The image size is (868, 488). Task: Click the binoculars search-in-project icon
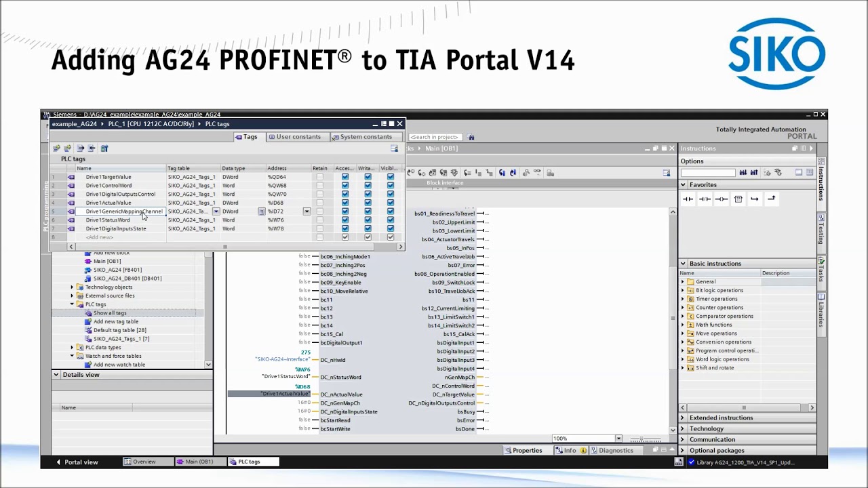click(471, 137)
